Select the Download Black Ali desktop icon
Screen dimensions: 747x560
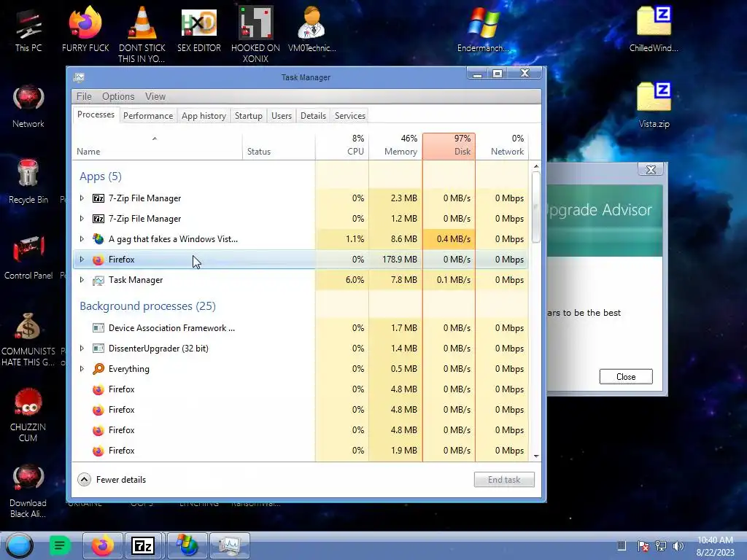point(28,491)
